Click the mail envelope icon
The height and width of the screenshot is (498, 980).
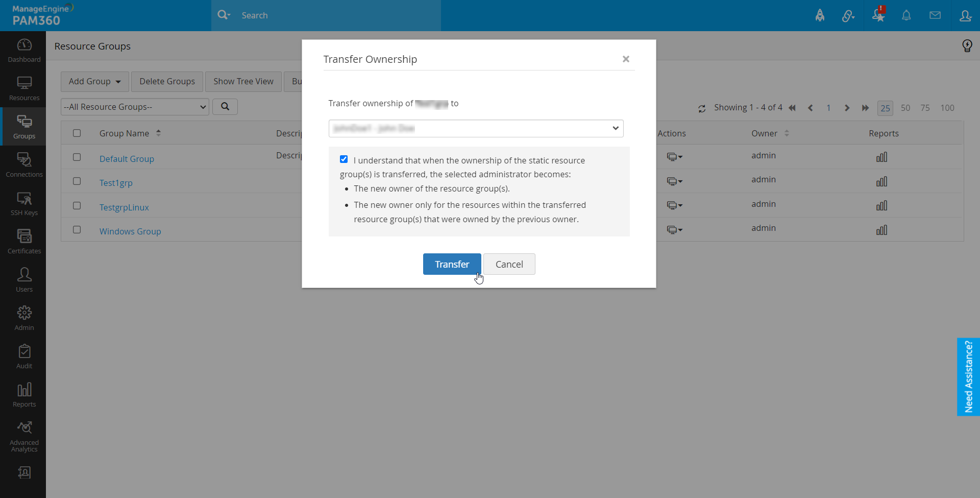point(935,15)
